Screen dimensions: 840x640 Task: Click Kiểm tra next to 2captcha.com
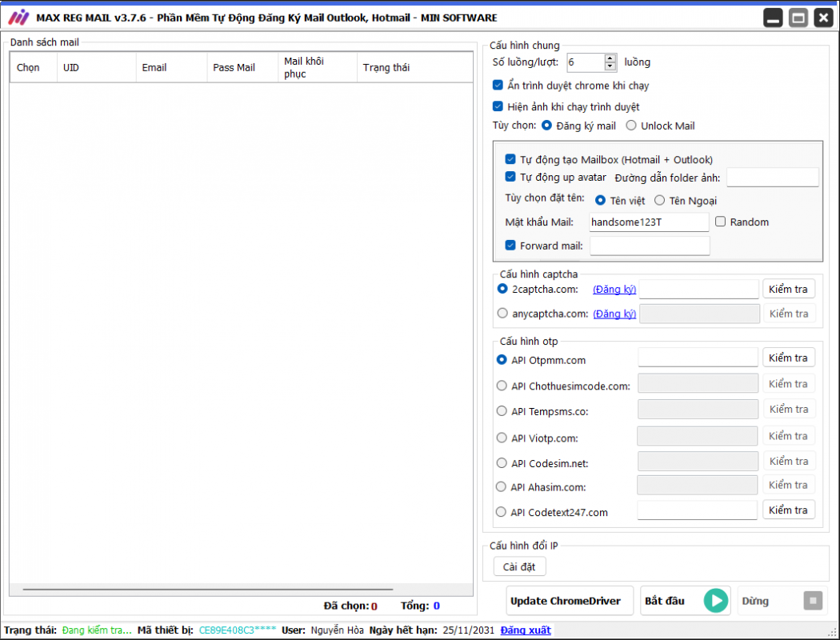click(789, 289)
